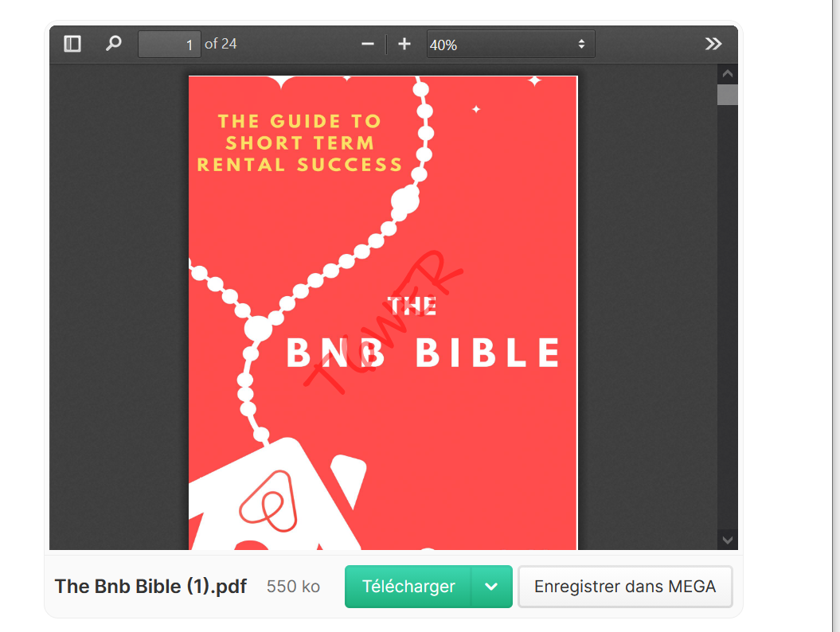Screen dimensions: 840x632
Task: Click the 'of 24' page count label
Action: coord(221,44)
